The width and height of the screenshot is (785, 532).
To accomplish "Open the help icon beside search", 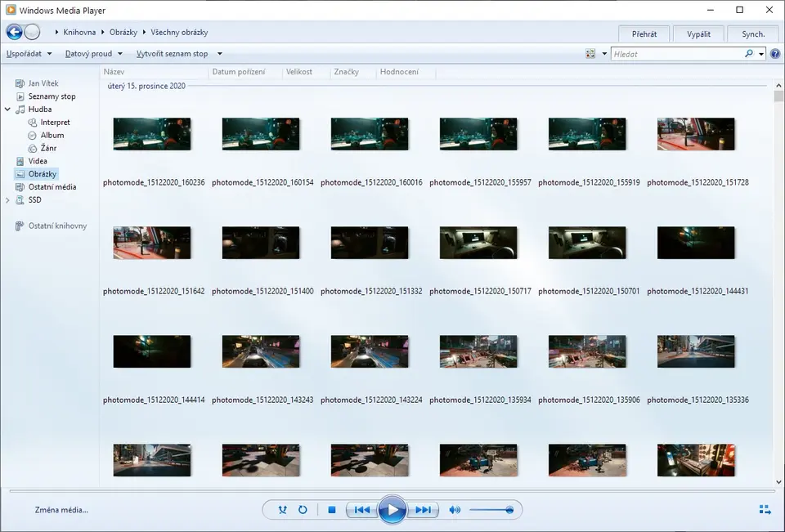I will 775,54.
